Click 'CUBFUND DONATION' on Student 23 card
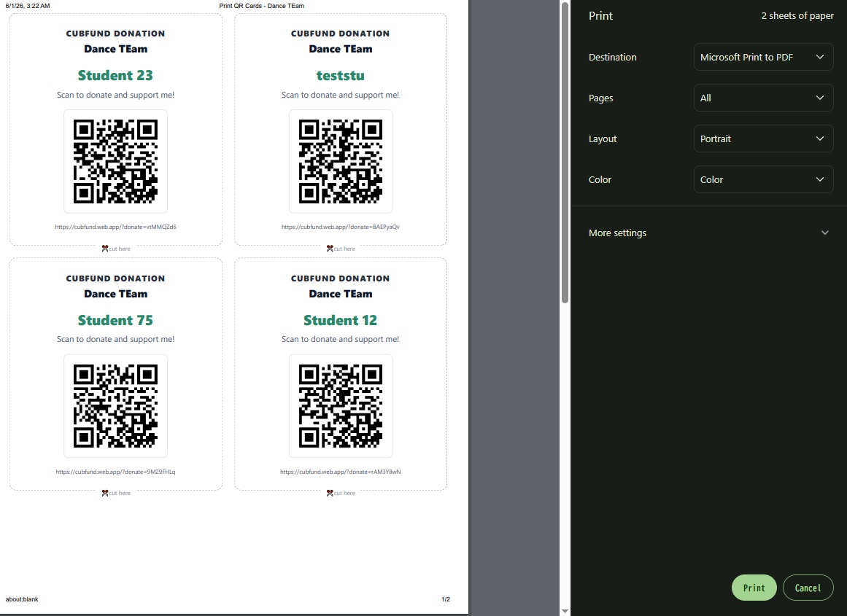 coord(115,34)
